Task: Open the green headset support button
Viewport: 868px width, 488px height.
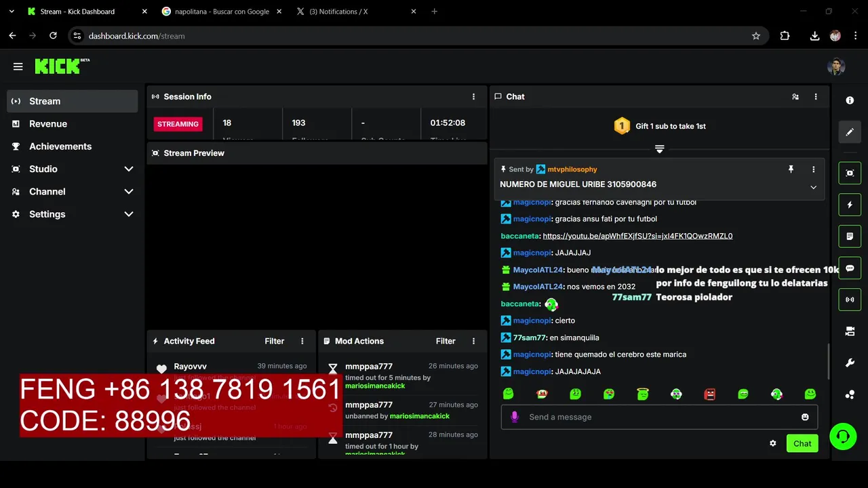Action: coord(843,436)
